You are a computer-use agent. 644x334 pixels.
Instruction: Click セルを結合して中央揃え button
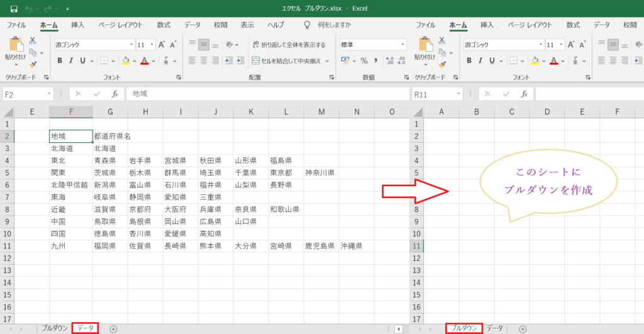pos(289,61)
